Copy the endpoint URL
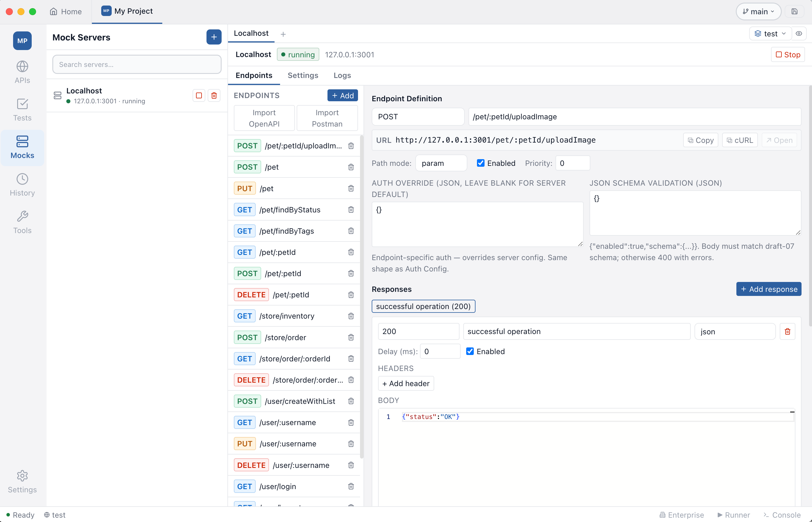 (701, 140)
